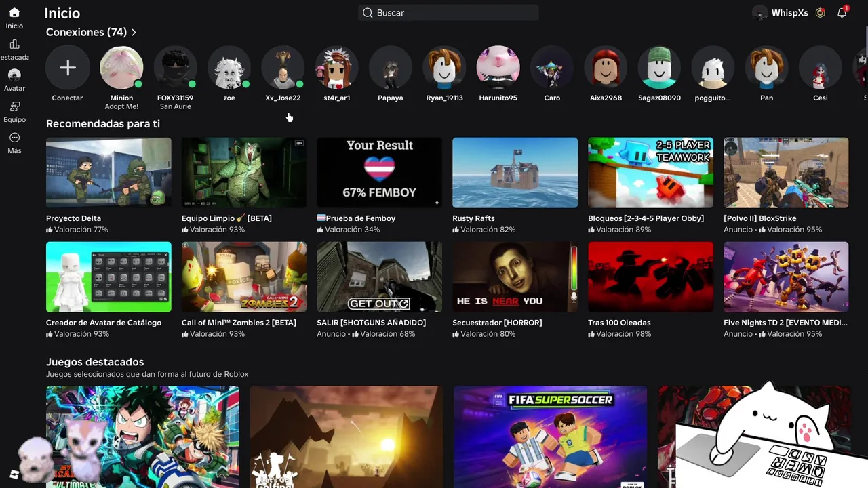The height and width of the screenshot is (488, 868).
Task: Click the WhispXs profile avatar
Action: point(760,13)
